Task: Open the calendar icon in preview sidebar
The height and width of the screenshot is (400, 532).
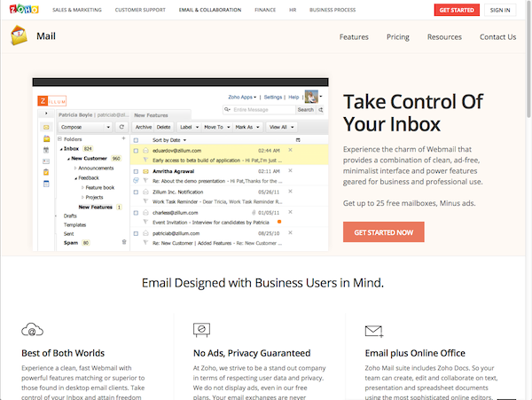Action: pos(46,150)
